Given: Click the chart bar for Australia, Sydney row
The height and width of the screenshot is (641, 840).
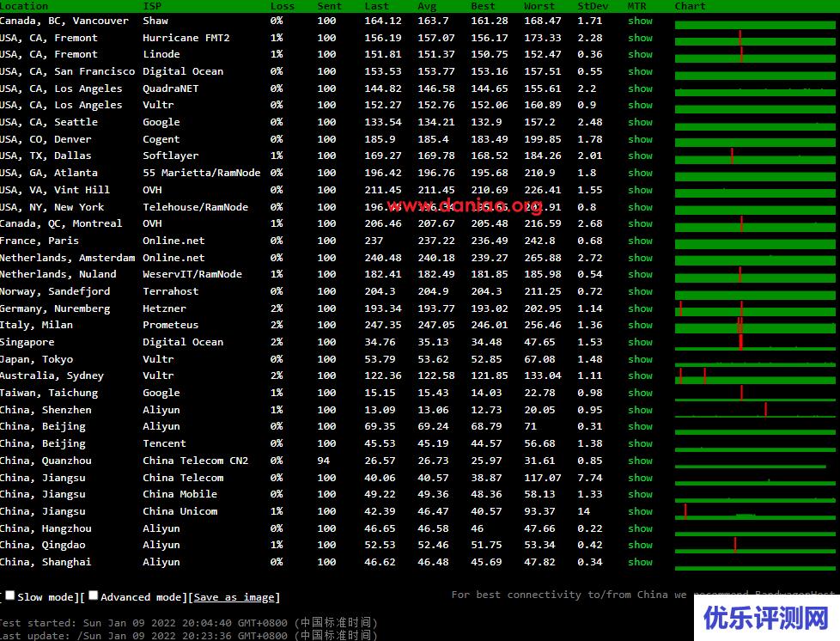Looking at the screenshot, I should pyautogui.click(x=755, y=375).
